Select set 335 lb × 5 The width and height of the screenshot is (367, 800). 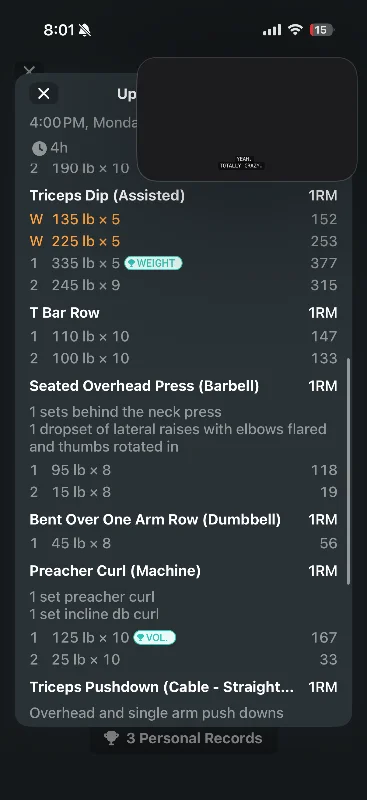[x=183, y=263]
